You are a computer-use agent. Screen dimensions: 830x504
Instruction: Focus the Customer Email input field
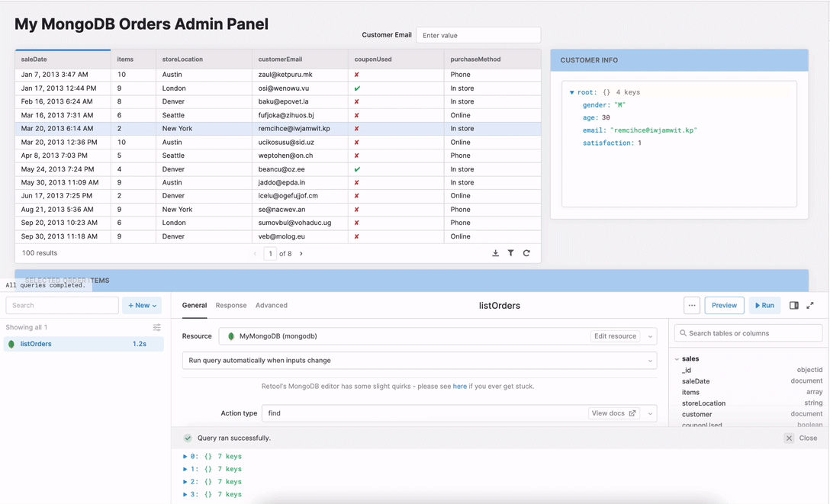pos(478,35)
